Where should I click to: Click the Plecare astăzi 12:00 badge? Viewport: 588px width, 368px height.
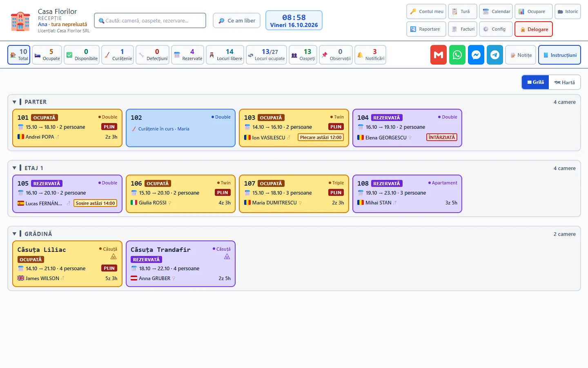click(x=321, y=137)
